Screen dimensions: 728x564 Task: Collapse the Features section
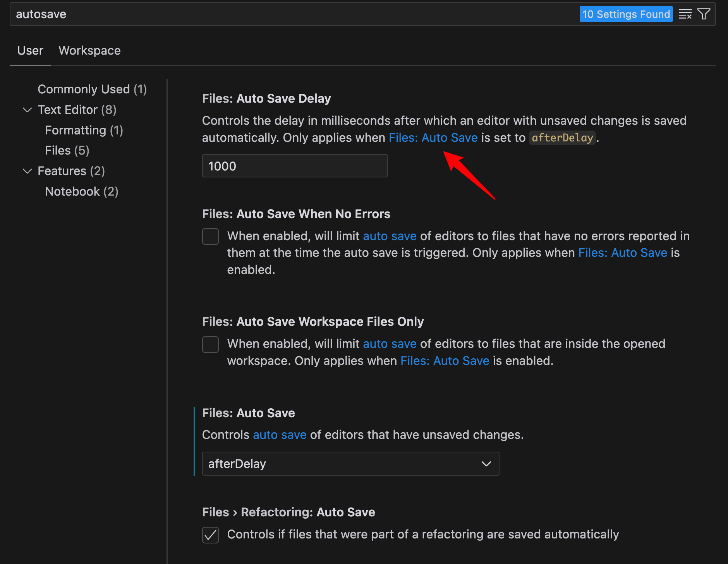27,171
